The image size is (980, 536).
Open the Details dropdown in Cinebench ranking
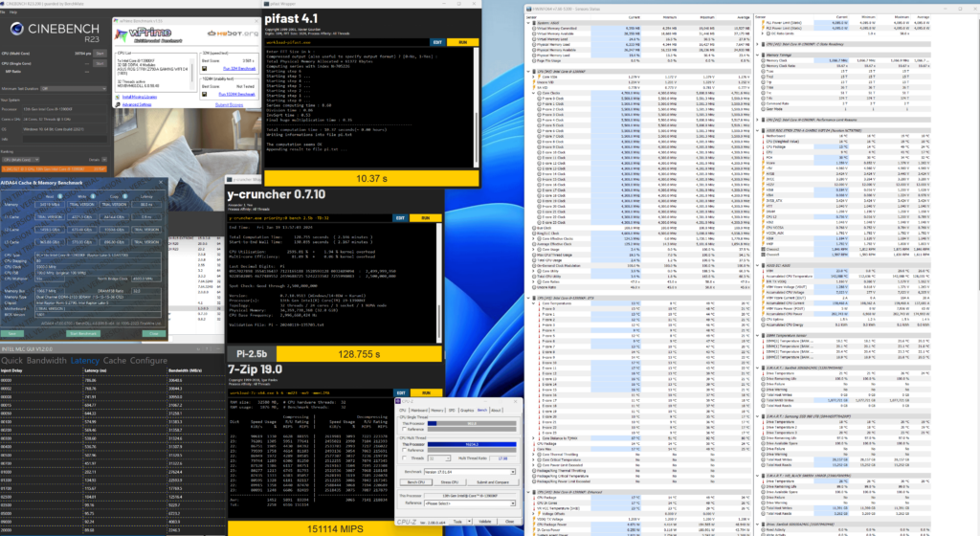coord(104,159)
